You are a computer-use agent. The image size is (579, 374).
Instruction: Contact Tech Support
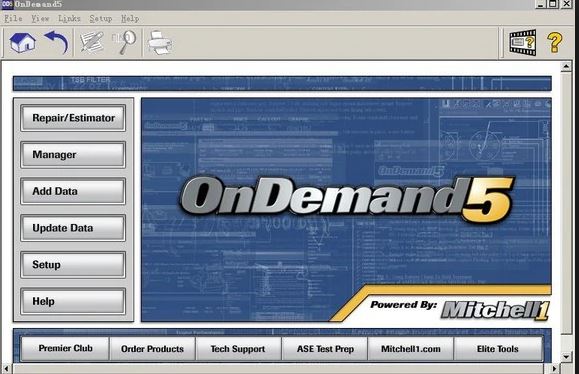(238, 348)
